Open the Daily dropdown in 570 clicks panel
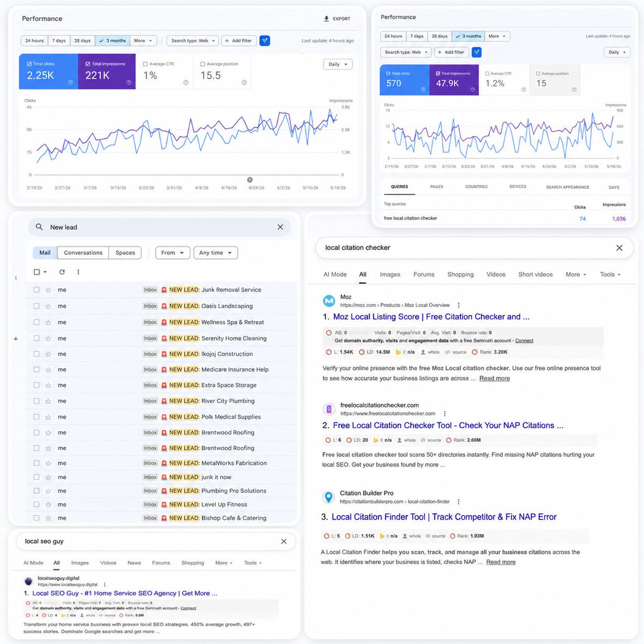This screenshot has height=644, width=644. coord(617,52)
